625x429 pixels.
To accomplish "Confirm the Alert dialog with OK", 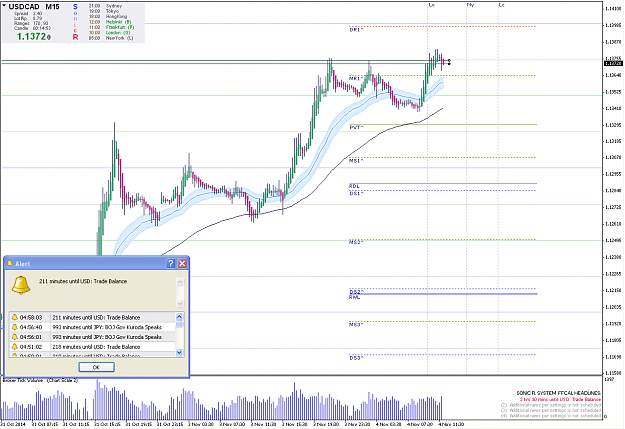I will click(96, 367).
